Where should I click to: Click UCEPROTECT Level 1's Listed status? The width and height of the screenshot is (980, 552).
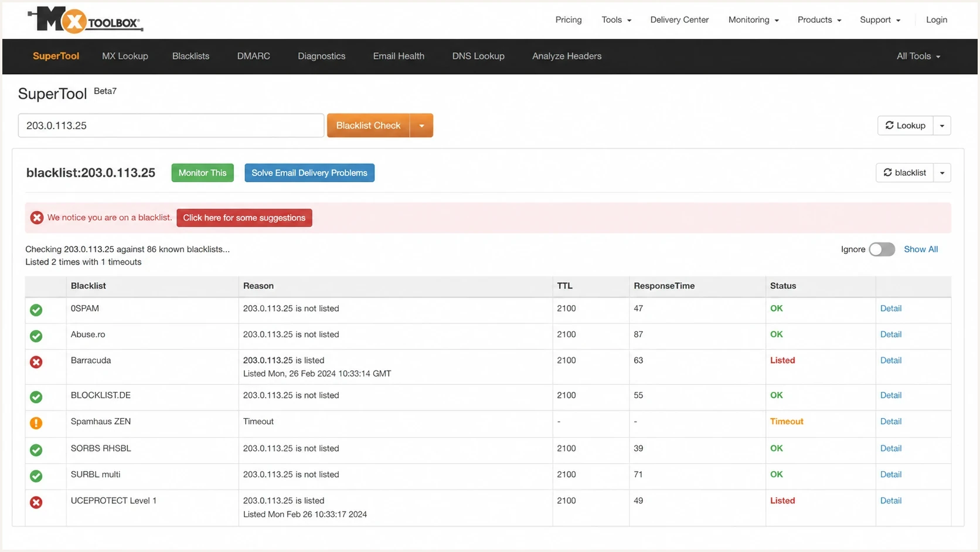pos(782,500)
